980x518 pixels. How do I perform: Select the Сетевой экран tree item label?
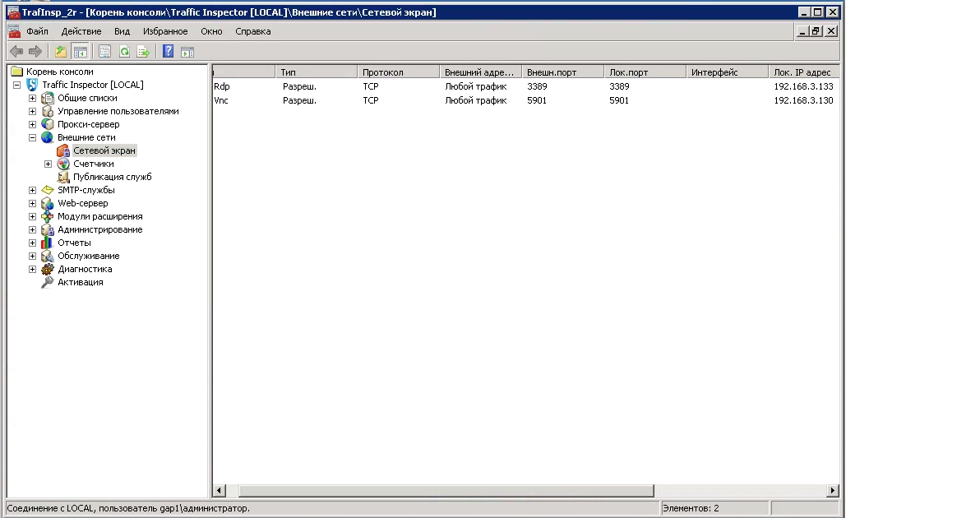click(104, 150)
